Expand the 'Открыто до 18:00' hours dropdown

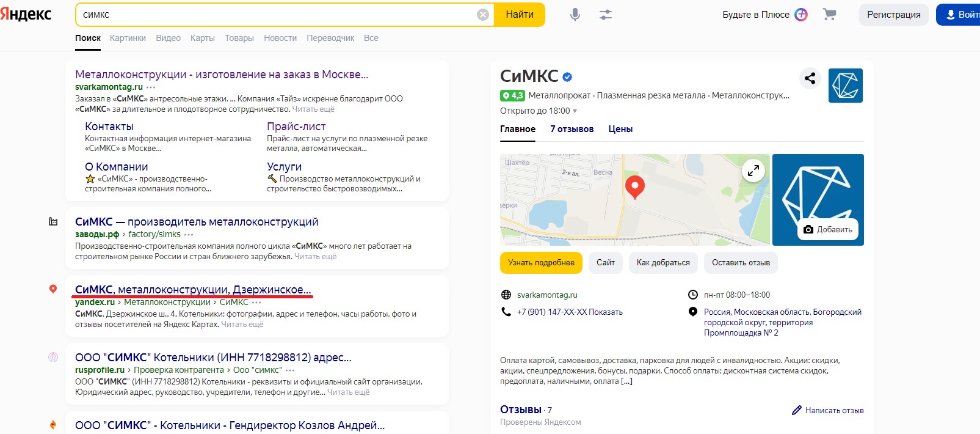(575, 111)
